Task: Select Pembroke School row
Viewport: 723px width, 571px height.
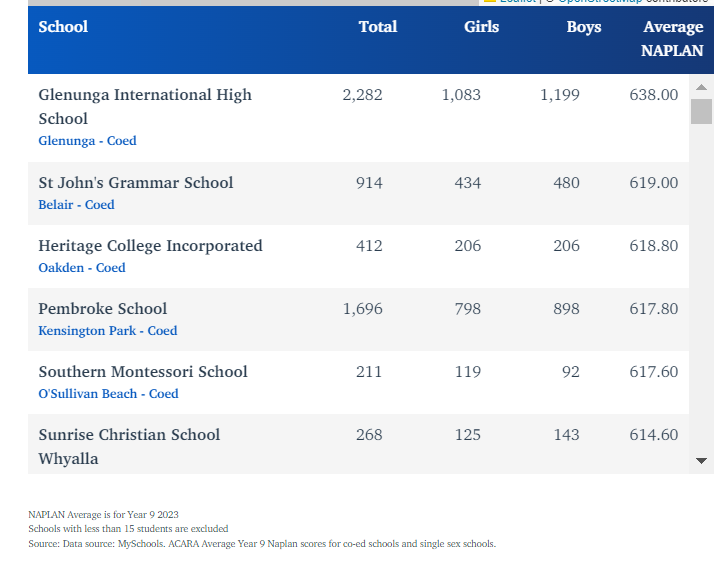Action: [x=103, y=309]
